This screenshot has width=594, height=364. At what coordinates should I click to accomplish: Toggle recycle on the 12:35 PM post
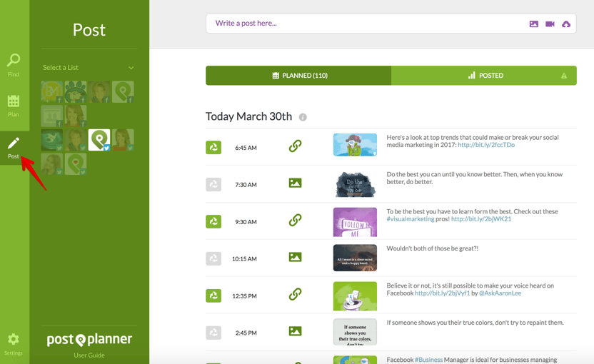tap(213, 295)
